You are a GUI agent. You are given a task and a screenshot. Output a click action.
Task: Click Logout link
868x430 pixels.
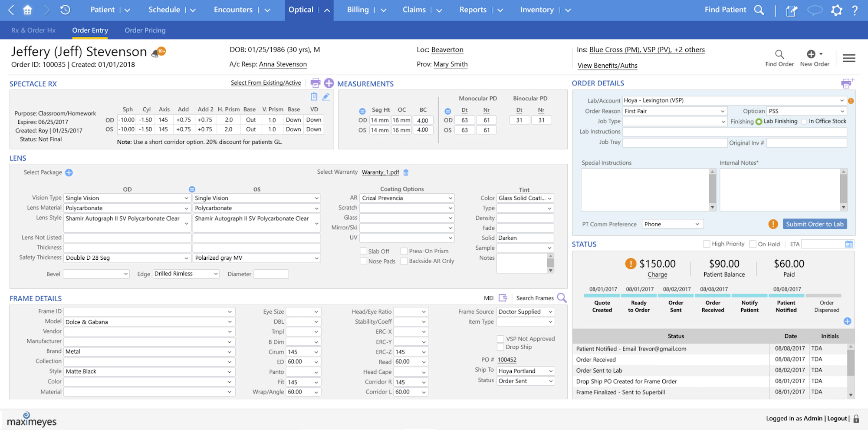(x=837, y=418)
